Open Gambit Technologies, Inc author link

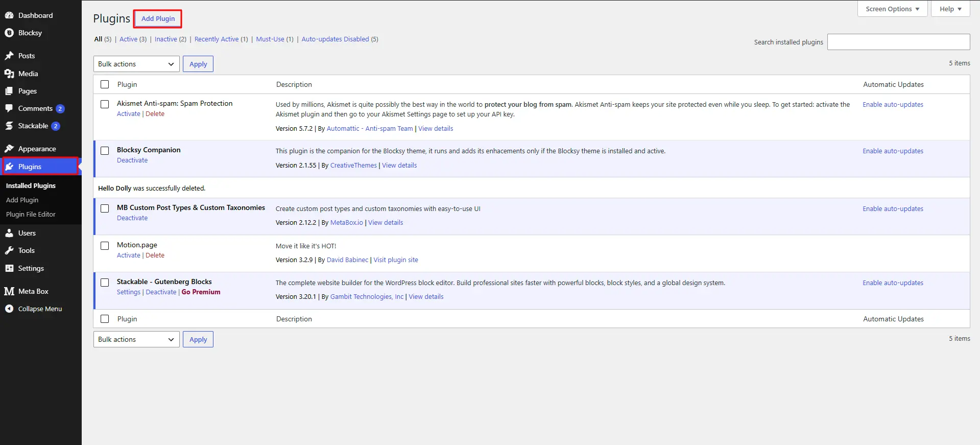tap(367, 297)
